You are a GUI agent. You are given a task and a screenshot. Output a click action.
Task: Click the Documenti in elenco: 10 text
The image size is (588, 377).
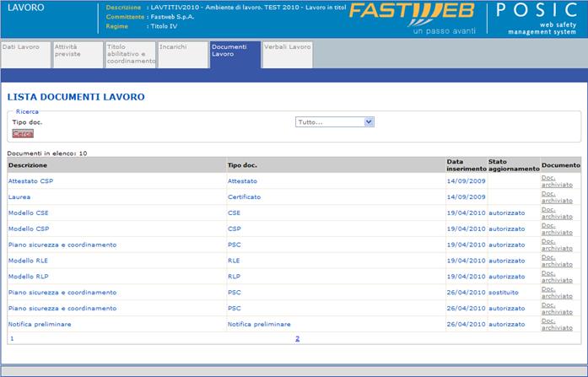click(x=47, y=153)
